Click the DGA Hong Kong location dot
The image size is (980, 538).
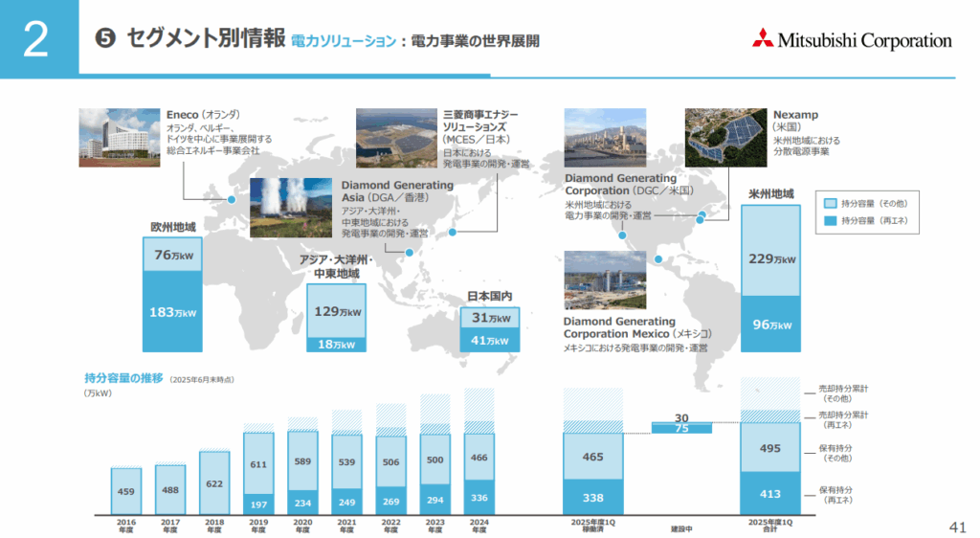point(410,253)
